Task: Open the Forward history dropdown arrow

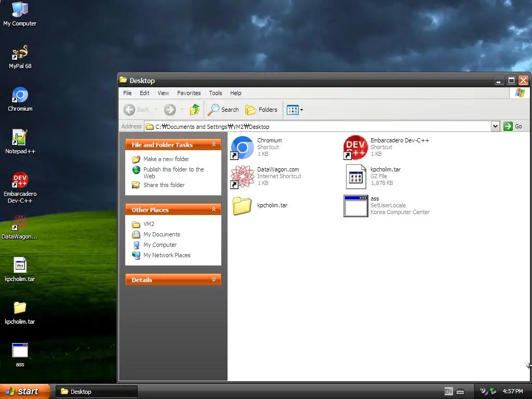Action: pos(182,110)
